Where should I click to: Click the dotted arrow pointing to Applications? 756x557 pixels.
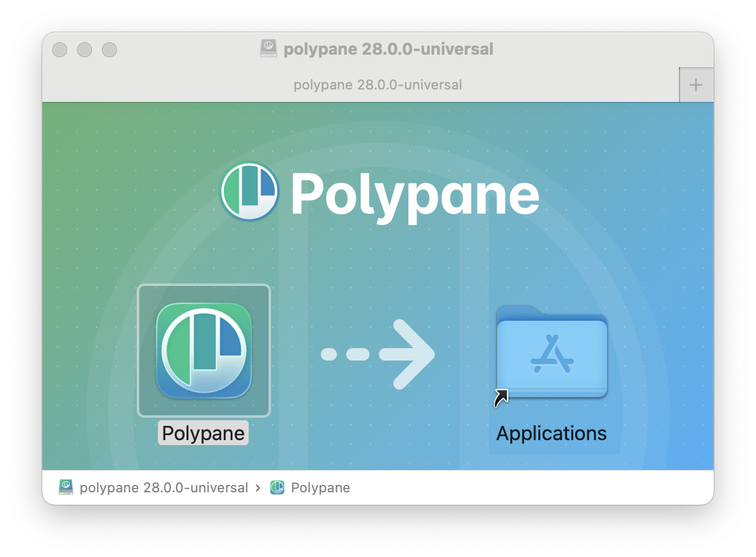(378, 354)
